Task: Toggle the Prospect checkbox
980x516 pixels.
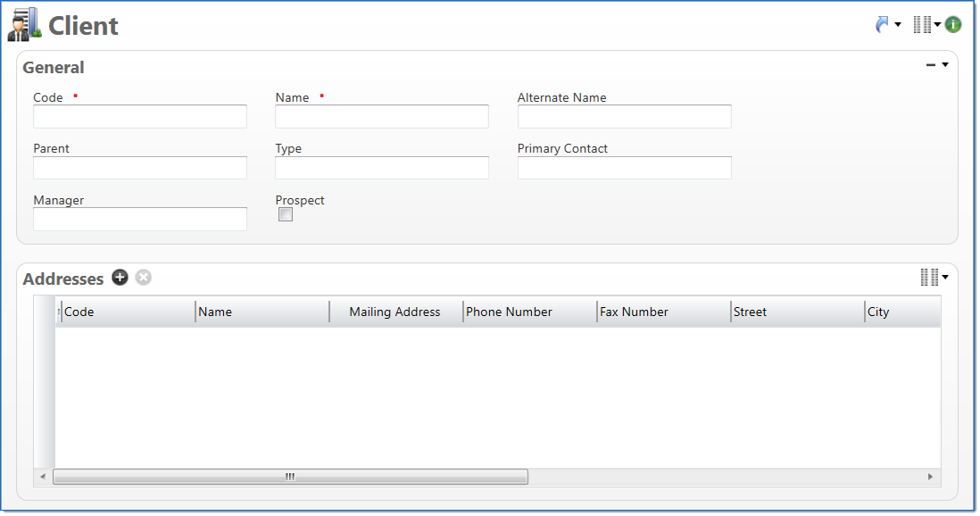Action: coord(286,215)
